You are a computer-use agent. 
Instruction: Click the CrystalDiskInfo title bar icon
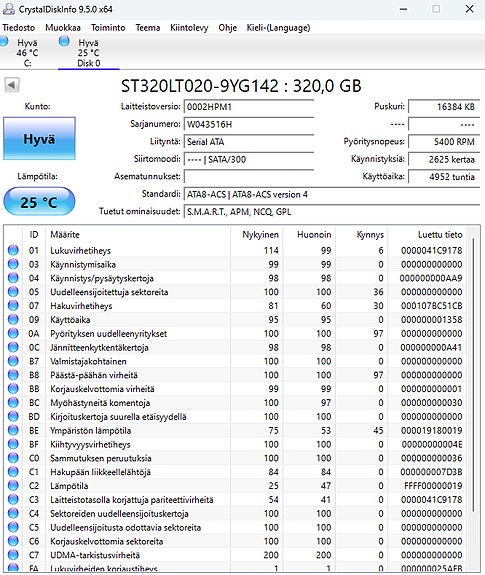8,9
